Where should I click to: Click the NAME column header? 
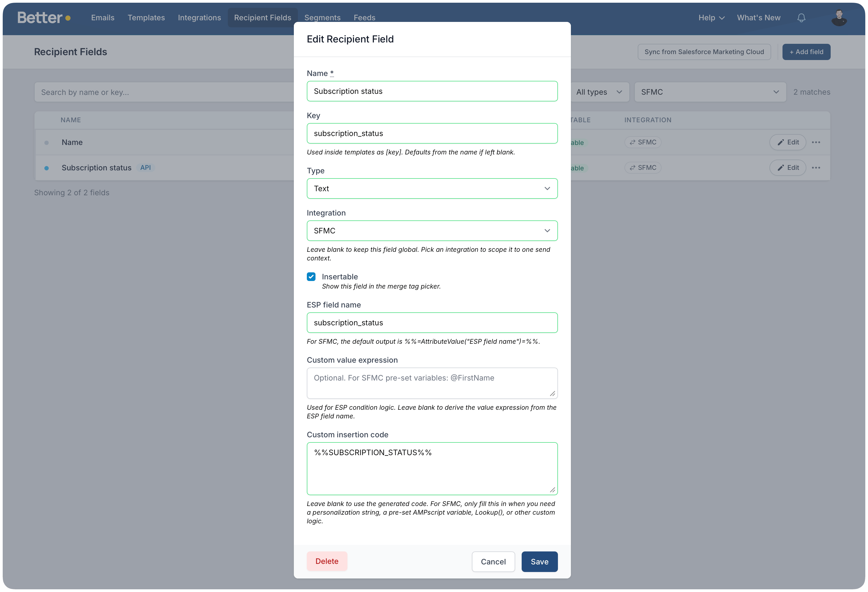pyautogui.click(x=71, y=120)
